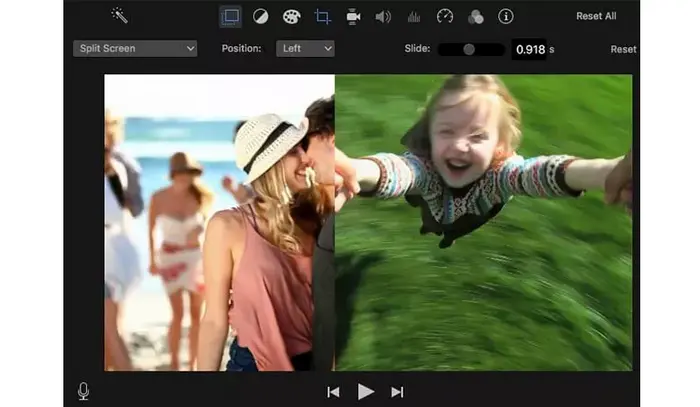Open the speed gauge tool
The height and width of the screenshot is (407, 700).
point(445,16)
